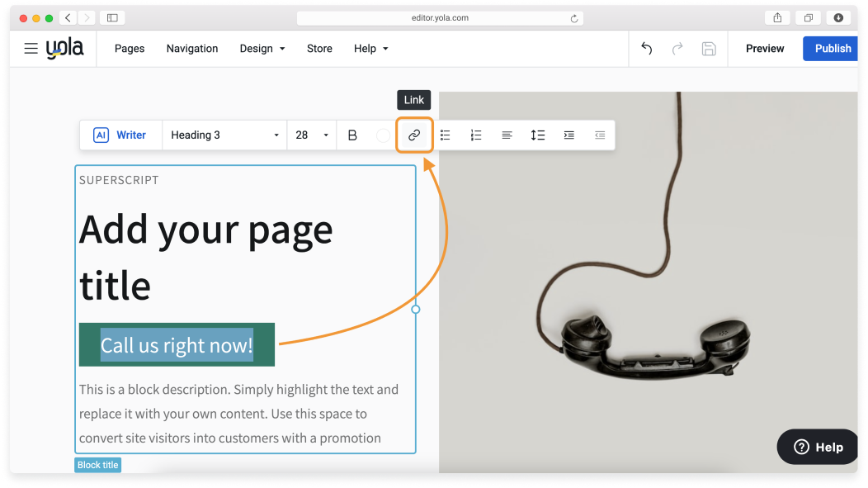Click the Link icon in text toolbar
The width and height of the screenshot is (868, 488).
414,135
